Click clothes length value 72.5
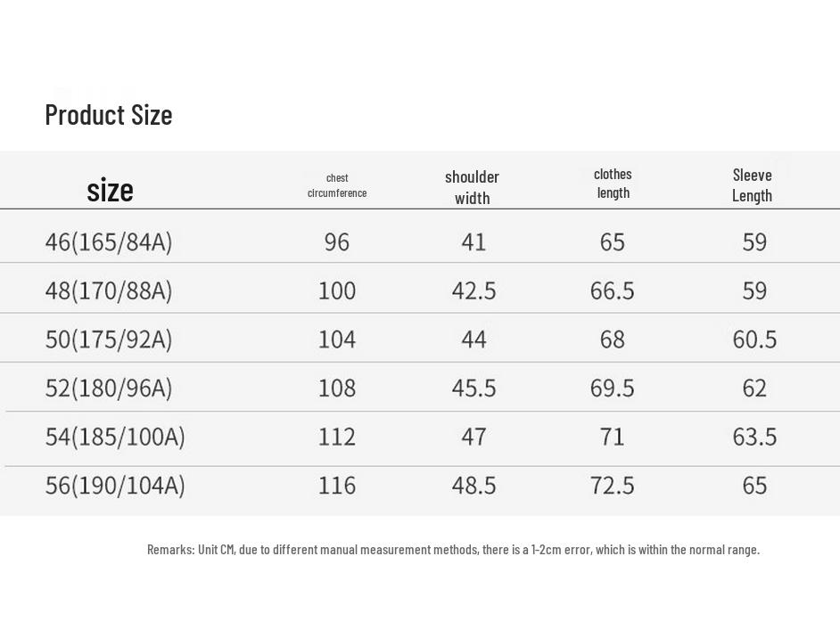This screenshot has height=630, width=840. [x=612, y=486]
